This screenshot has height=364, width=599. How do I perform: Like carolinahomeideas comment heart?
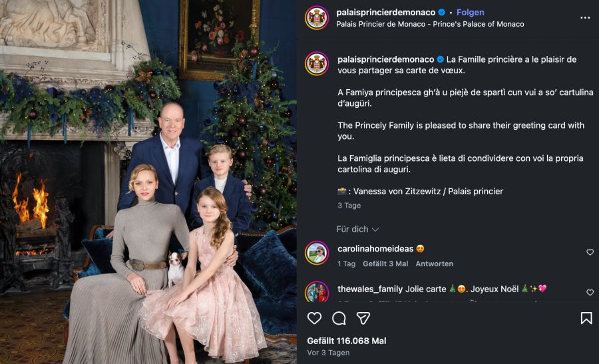pos(590,252)
